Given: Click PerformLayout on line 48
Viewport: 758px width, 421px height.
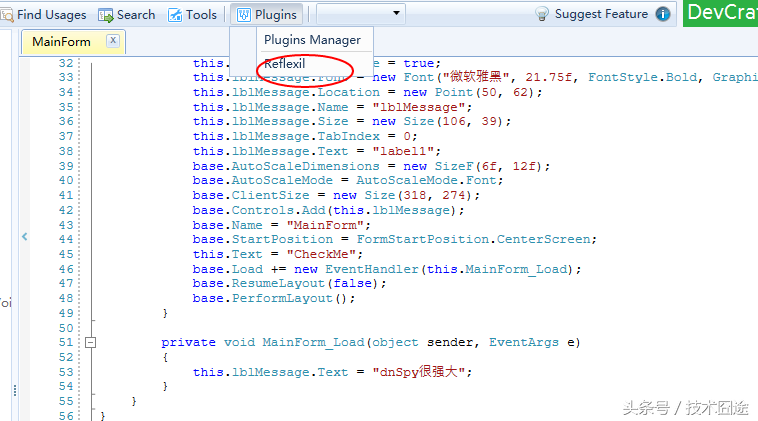Looking at the screenshot, I should click(x=282, y=299).
